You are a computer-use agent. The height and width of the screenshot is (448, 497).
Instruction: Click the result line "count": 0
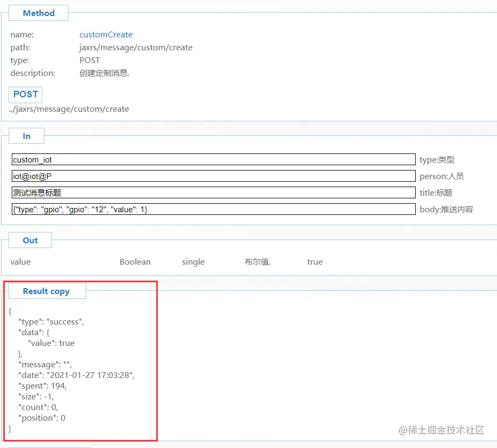tap(38, 407)
